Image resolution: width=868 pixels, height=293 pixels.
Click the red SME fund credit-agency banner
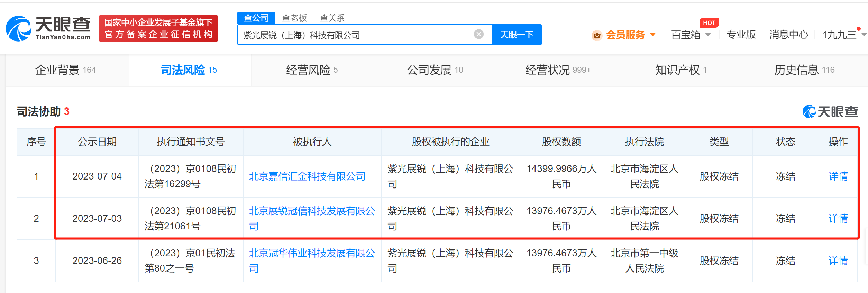click(x=158, y=28)
